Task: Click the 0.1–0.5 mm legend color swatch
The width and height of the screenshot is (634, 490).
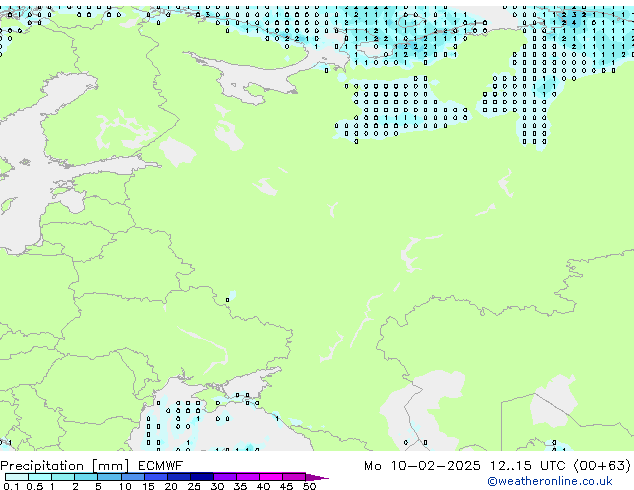Action: click(x=17, y=477)
